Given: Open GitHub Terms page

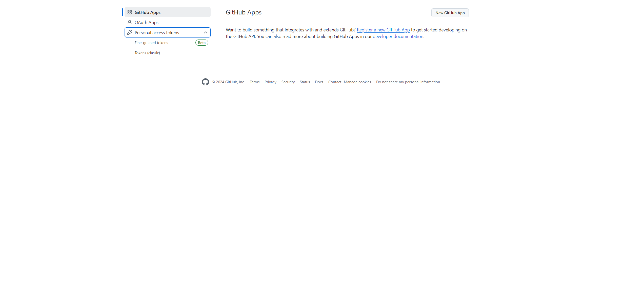Looking at the screenshot, I should tap(254, 82).
